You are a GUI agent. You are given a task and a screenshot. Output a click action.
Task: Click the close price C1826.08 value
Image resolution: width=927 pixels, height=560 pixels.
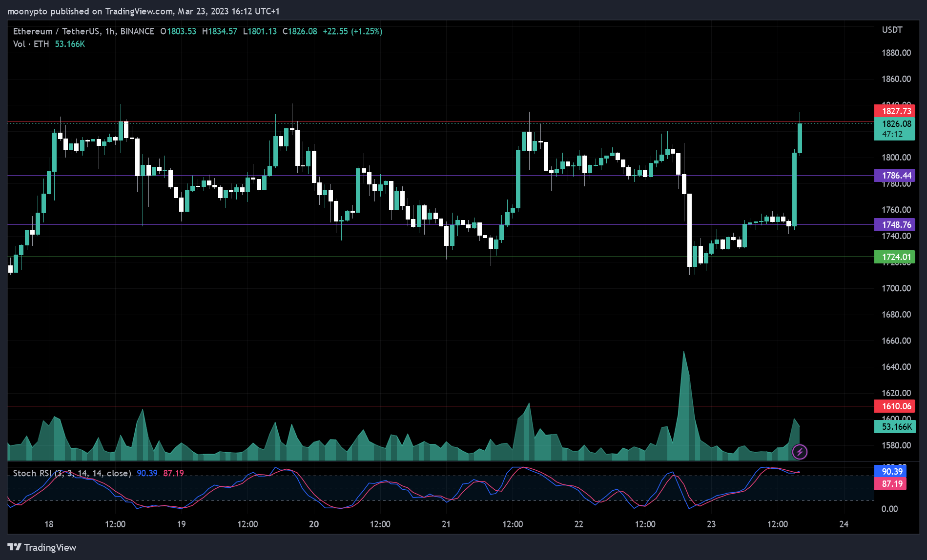pyautogui.click(x=300, y=31)
